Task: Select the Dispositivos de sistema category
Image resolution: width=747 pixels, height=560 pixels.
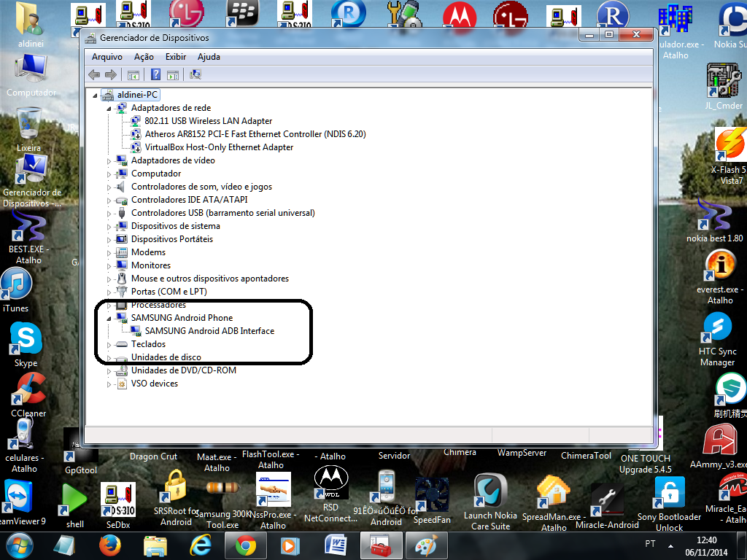Action: pos(175,226)
